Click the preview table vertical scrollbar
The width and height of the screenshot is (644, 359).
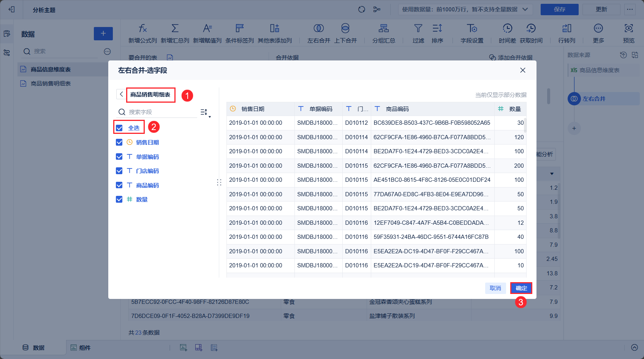pyautogui.click(x=525, y=125)
